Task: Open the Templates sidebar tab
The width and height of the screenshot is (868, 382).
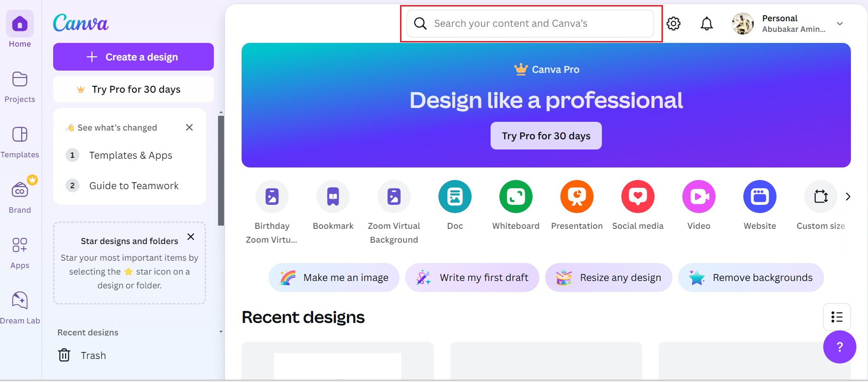Action: [20, 142]
